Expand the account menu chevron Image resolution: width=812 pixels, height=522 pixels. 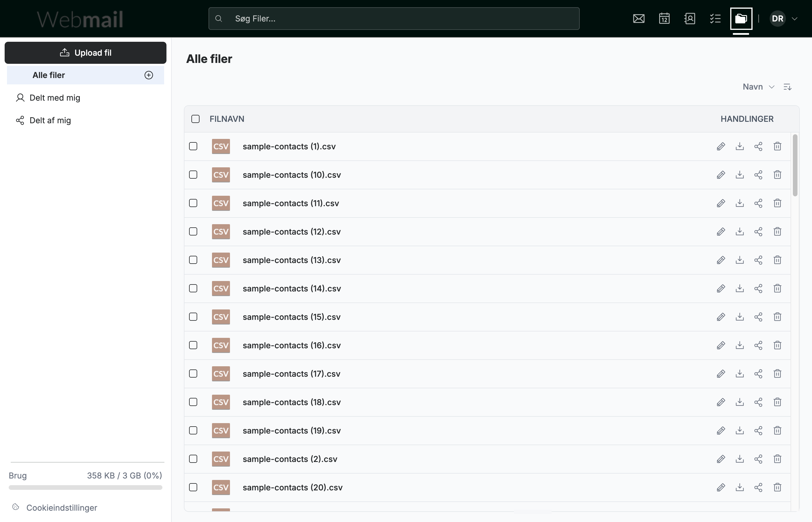point(794,19)
